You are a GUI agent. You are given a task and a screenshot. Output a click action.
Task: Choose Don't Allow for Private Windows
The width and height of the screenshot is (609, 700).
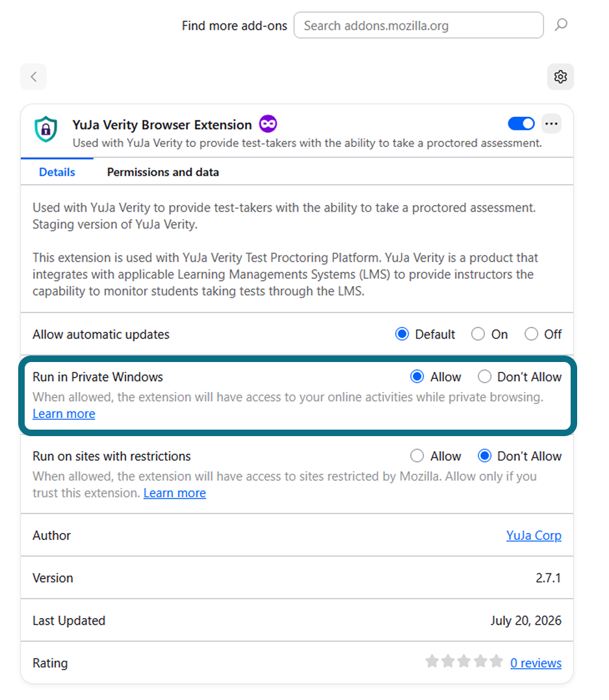click(484, 377)
